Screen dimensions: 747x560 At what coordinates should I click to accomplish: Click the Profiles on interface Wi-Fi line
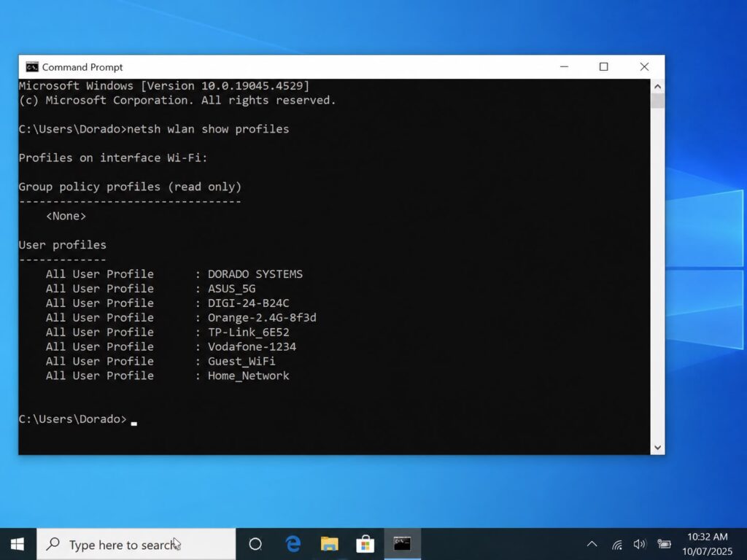click(113, 158)
